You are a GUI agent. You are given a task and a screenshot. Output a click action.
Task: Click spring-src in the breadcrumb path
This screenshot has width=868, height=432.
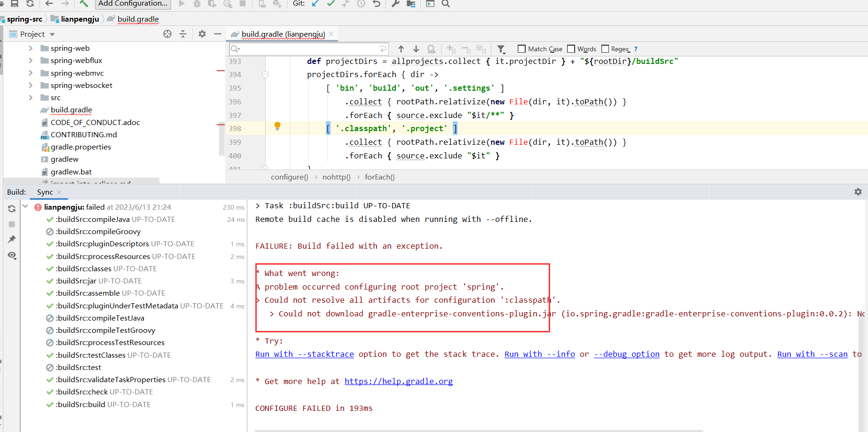point(24,19)
